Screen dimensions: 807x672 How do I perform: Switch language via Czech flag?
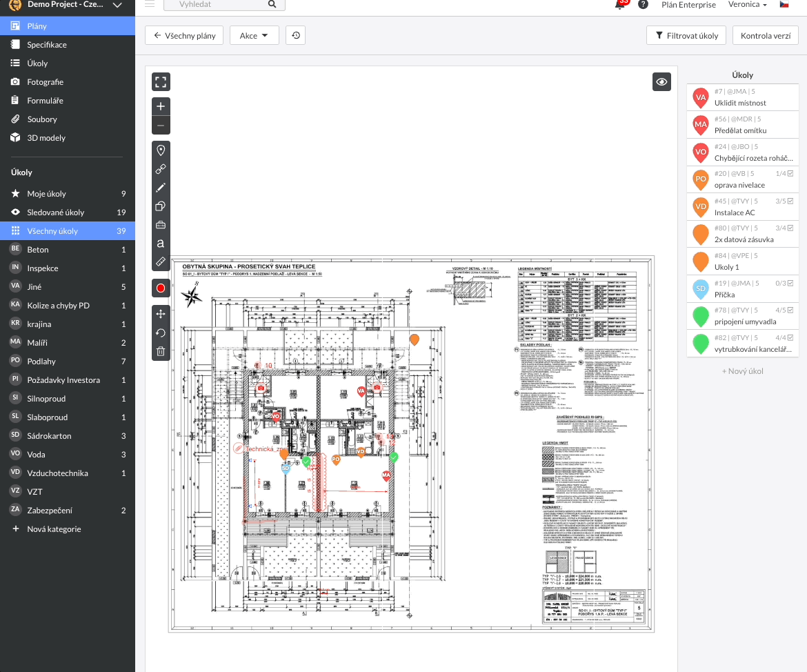(x=784, y=5)
